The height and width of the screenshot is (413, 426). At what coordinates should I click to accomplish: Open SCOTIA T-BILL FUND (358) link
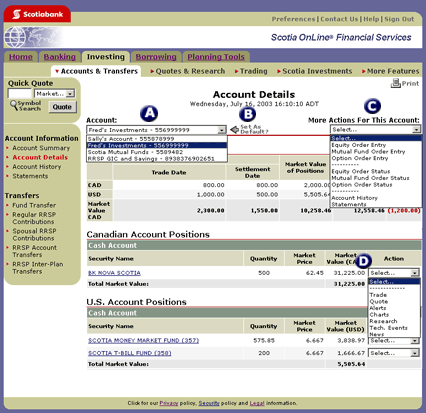(130, 353)
